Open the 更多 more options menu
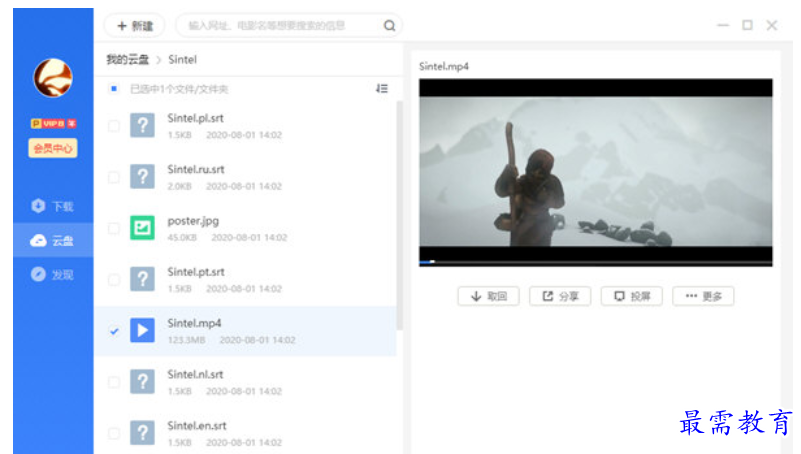 pos(703,296)
